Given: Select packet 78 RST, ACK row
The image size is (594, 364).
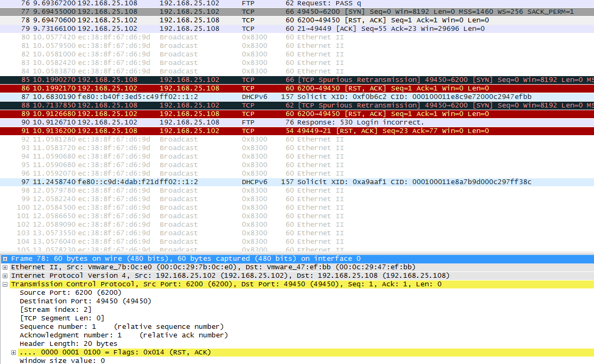Looking at the screenshot, I should pyautogui.click(x=266, y=20).
